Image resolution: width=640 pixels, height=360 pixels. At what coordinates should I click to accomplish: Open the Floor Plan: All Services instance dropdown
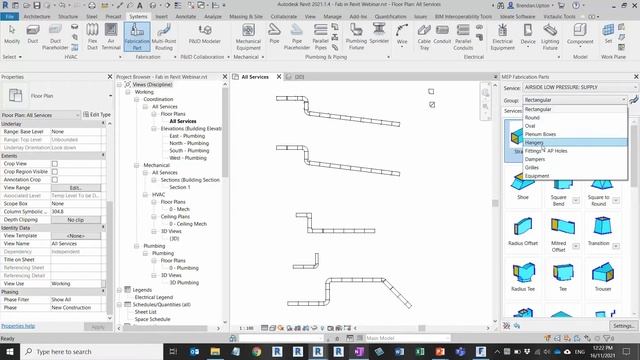click(40, 115)
